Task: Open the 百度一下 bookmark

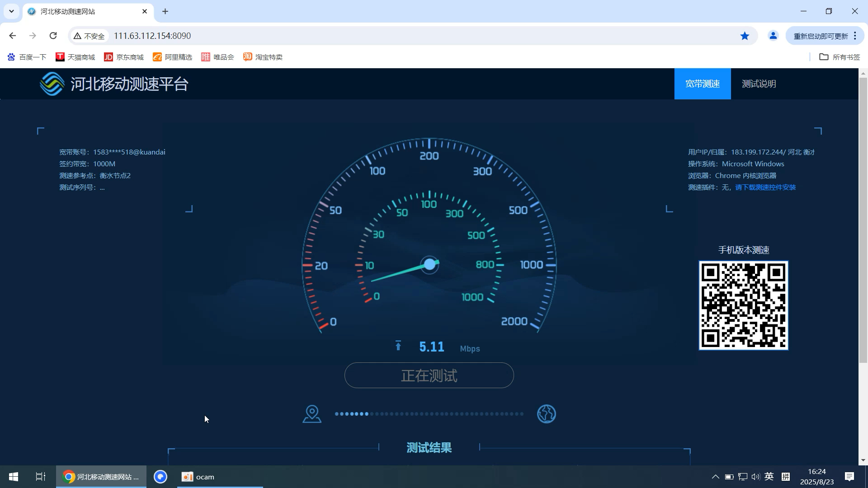Action: tap(27, 57)
